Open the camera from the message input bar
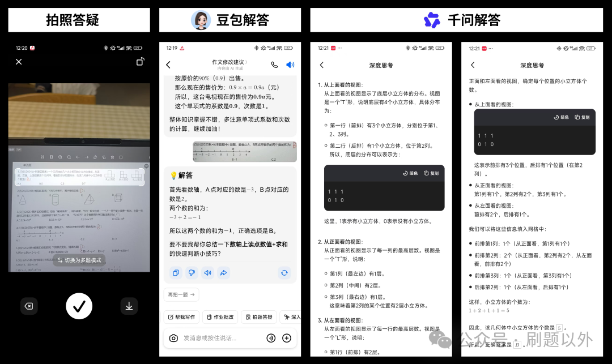Viewport: 612px width, 364px height. coord(173,338)
